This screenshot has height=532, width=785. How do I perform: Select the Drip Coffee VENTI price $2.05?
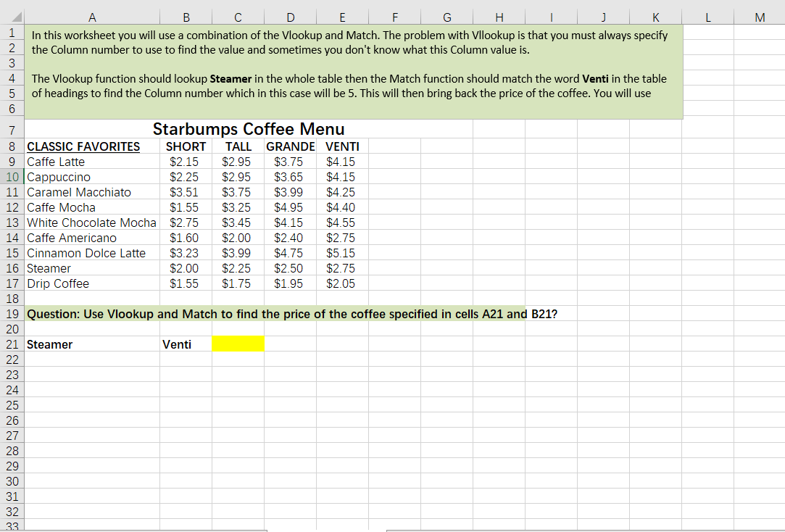pos(342,283)
